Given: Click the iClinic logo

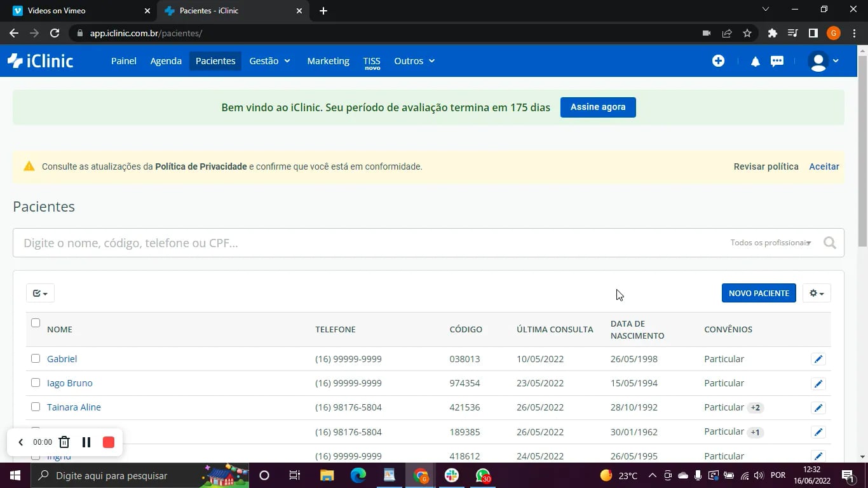Looking at the screenshot, I should (x=40, y=61).
